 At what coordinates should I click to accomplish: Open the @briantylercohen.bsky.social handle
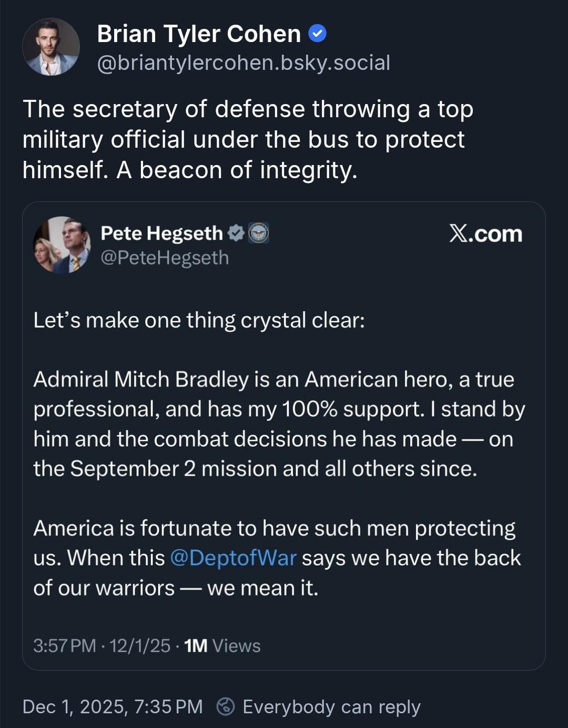(x=244, y=63)
